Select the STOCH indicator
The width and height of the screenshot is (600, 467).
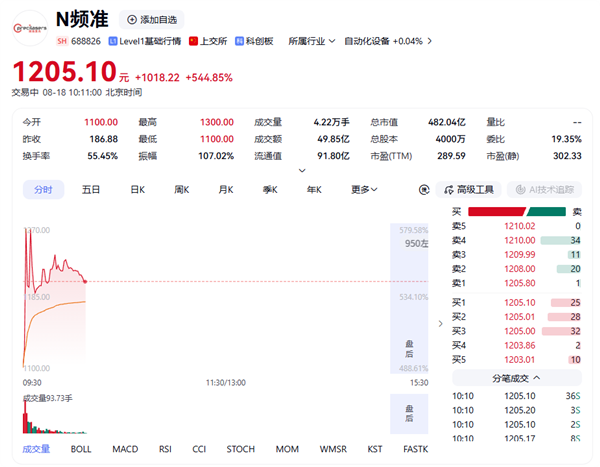241,449
